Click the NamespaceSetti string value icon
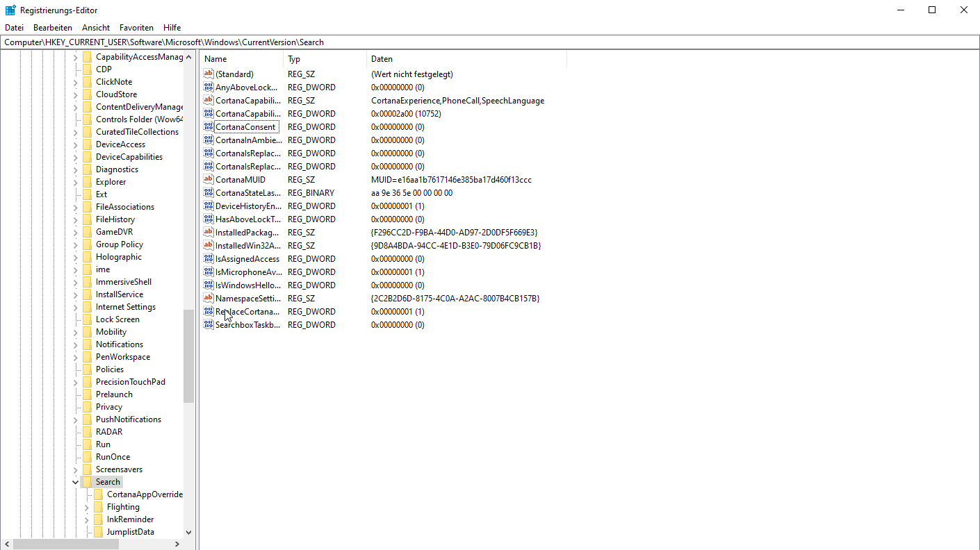 click(x=209, y=299)
